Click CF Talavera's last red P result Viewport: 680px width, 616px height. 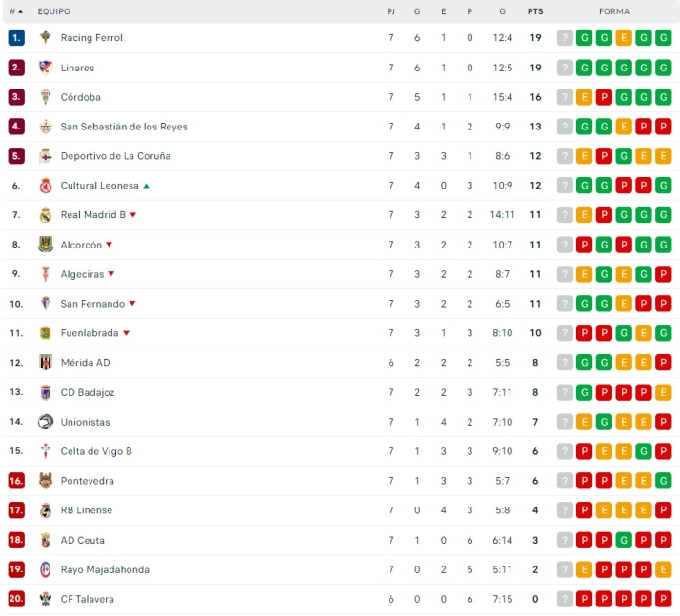tap(664, 599)
